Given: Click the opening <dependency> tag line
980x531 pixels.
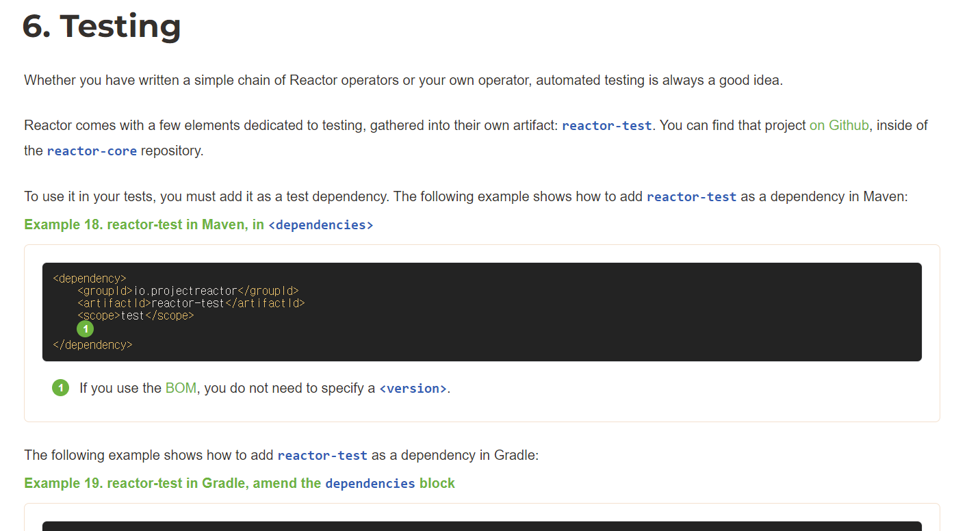Looking at the screenshot, I should point(90,279).
